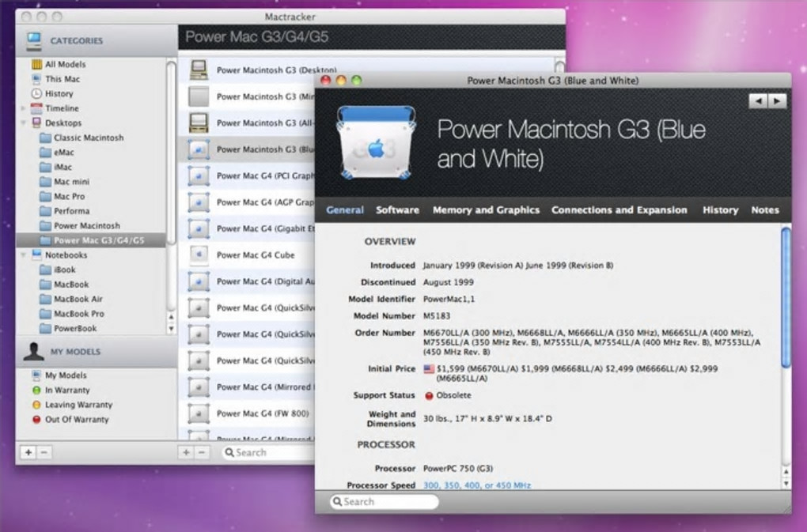Click the Timeline calendar icon

click(36, 108)
